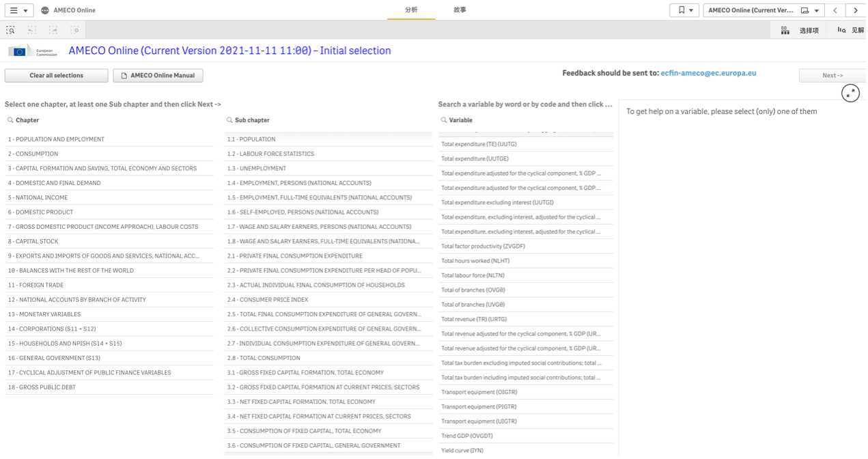868x459 pixels.
Task: Select variable Yield curve (IYN)
Action: click(525, 451)
